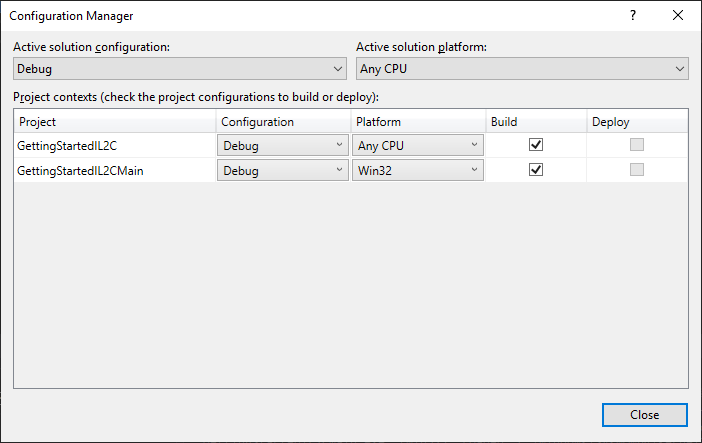Expand Configuration dropdown for GettingStartedIL2C

282,145
